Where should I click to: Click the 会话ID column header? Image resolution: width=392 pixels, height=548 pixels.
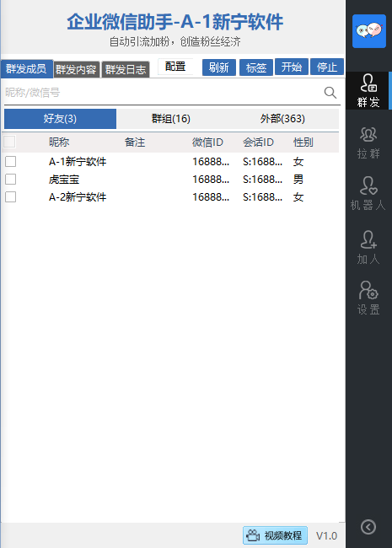[259, 142]
